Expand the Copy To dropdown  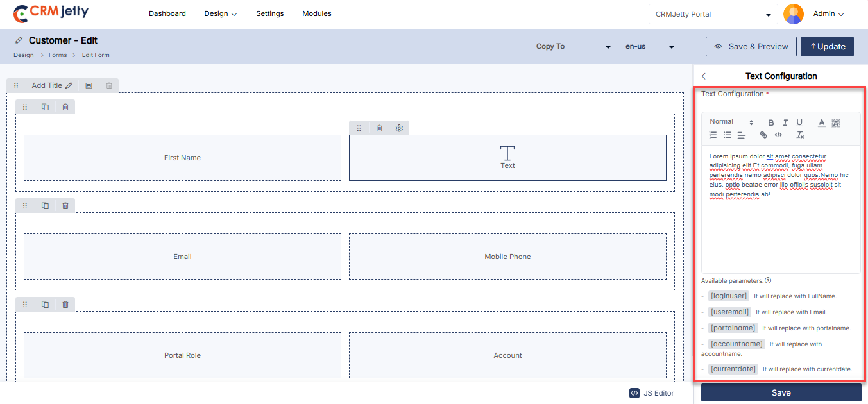[x=574, y=47]
